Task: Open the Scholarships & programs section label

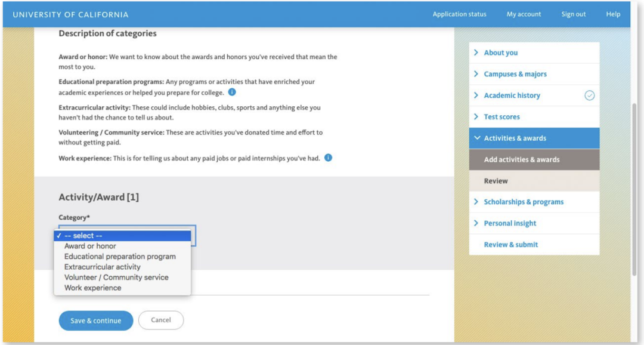Action: click(x=524, y=202)
